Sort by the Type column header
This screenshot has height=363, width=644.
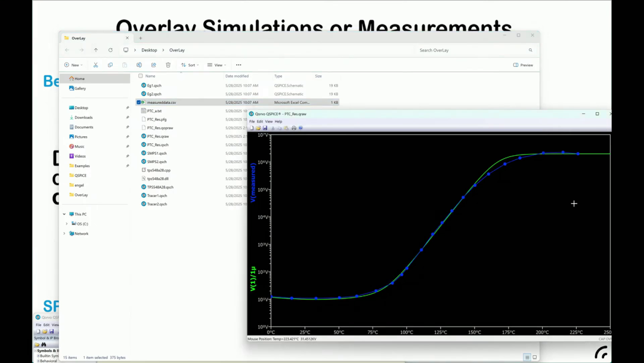pyautogui.click(x=278, y=76)
